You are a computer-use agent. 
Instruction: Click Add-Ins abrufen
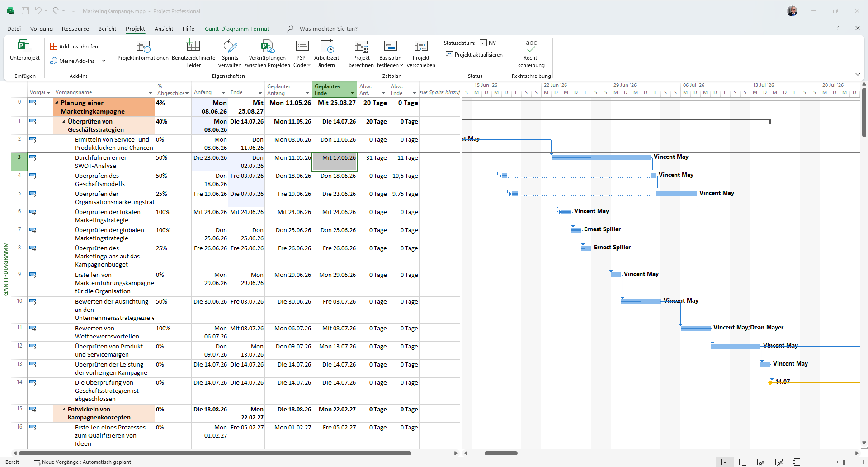(x=74, y=46)
